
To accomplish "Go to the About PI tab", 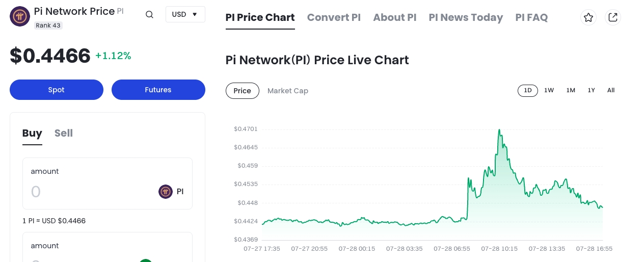I will 394,17.
